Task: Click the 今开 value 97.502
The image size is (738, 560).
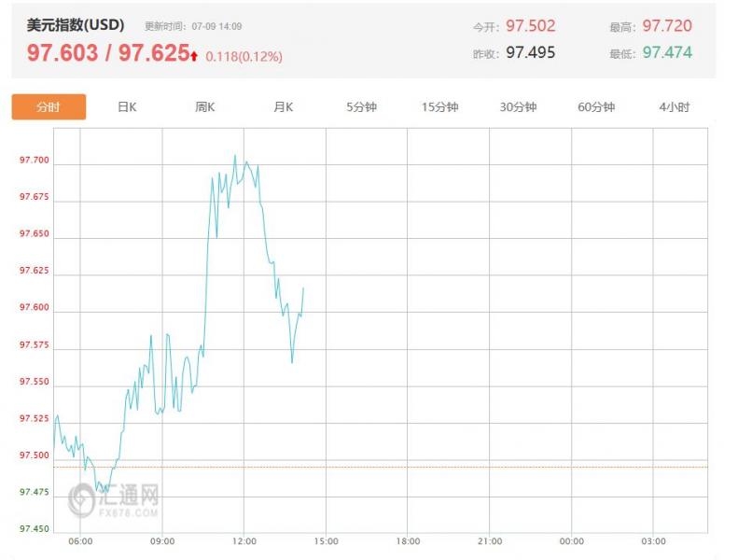Action: pos(530,26)
